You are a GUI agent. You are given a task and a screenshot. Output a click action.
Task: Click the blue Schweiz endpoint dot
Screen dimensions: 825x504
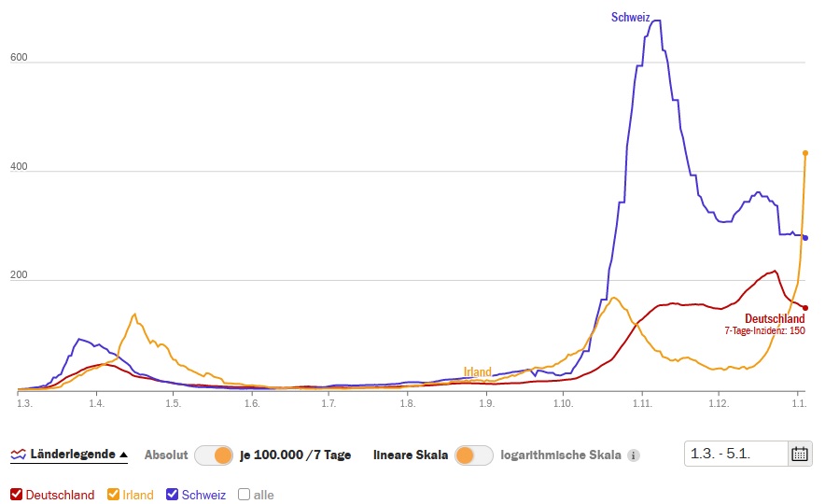point(805,238)
